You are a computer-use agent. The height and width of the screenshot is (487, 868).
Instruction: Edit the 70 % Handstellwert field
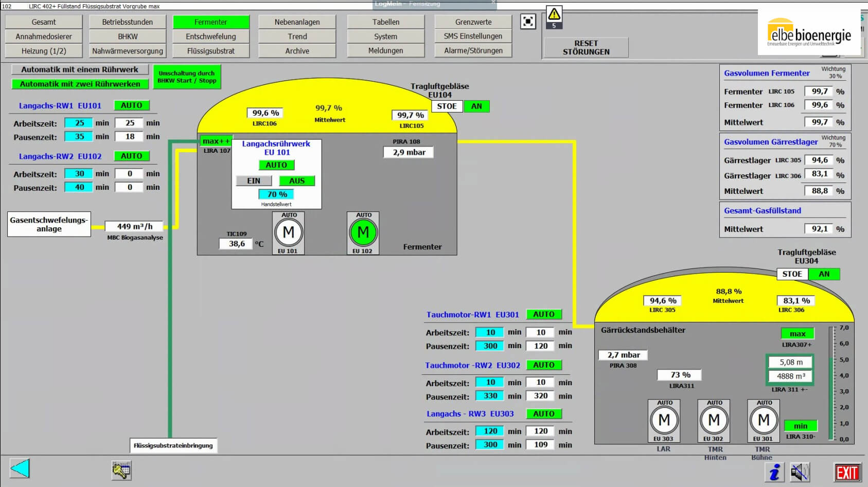(276, 194)
